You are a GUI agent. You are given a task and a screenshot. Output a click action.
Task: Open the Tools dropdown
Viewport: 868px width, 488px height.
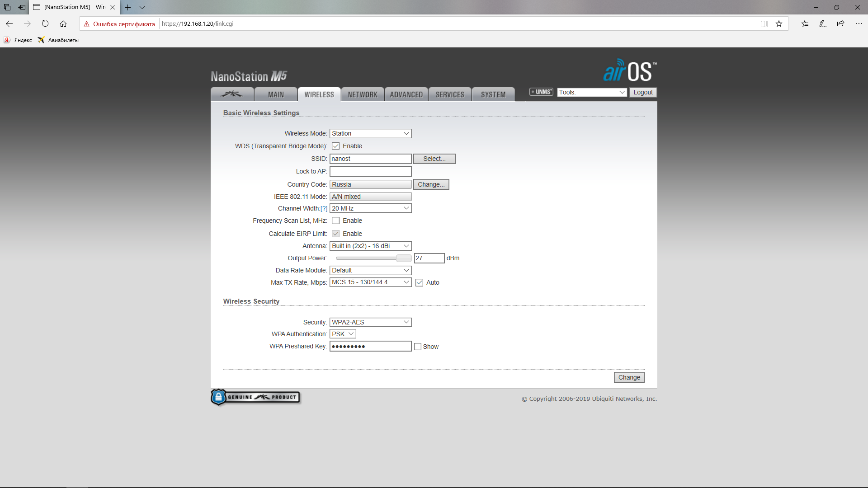592,92
